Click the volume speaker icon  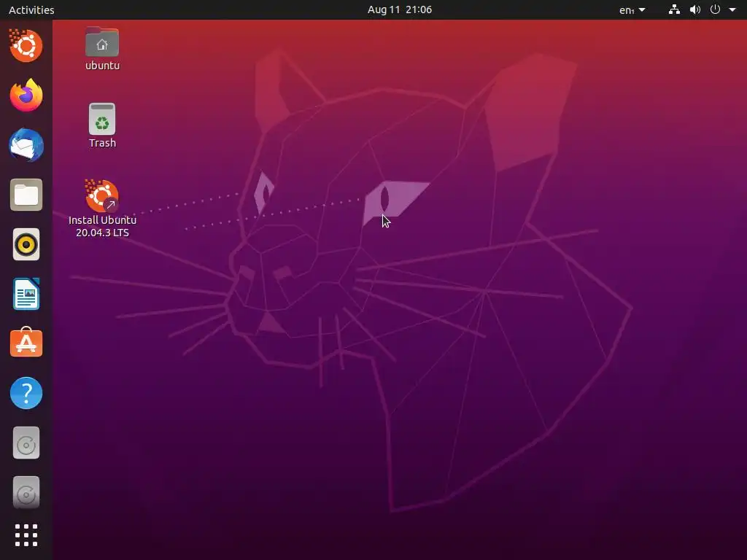point(695,9)
